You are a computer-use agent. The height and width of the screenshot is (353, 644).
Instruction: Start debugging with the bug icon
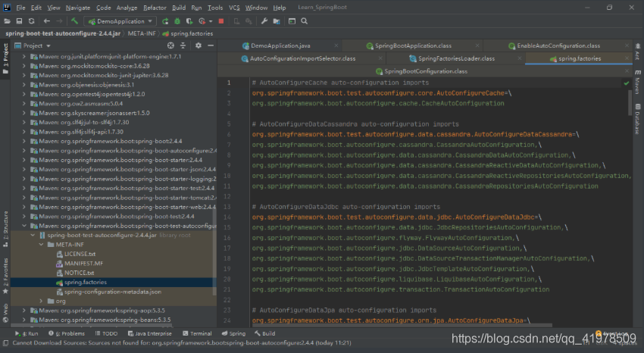pos(177,21)
